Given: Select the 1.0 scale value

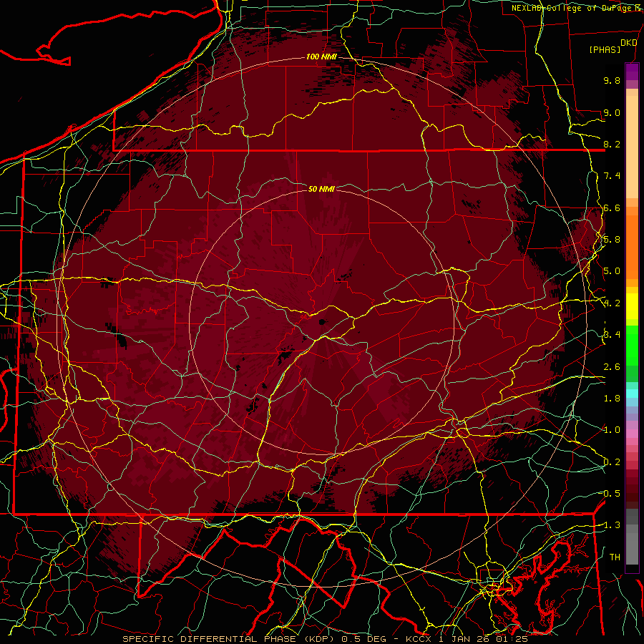Looking at the screenshot, I should coord(612,430).
